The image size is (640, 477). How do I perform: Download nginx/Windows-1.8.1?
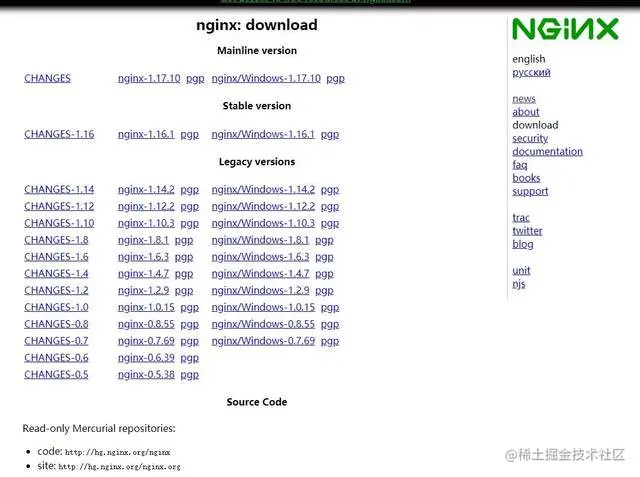pos(260,240)
